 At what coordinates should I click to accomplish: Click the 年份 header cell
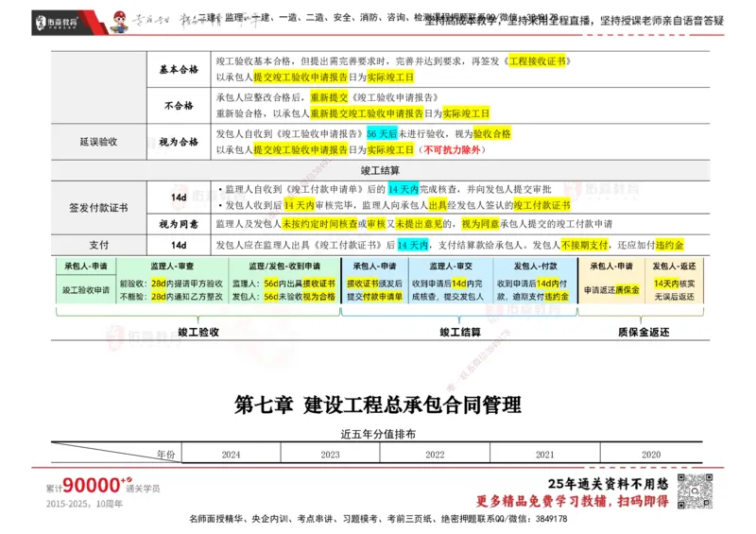coord(166,454)
